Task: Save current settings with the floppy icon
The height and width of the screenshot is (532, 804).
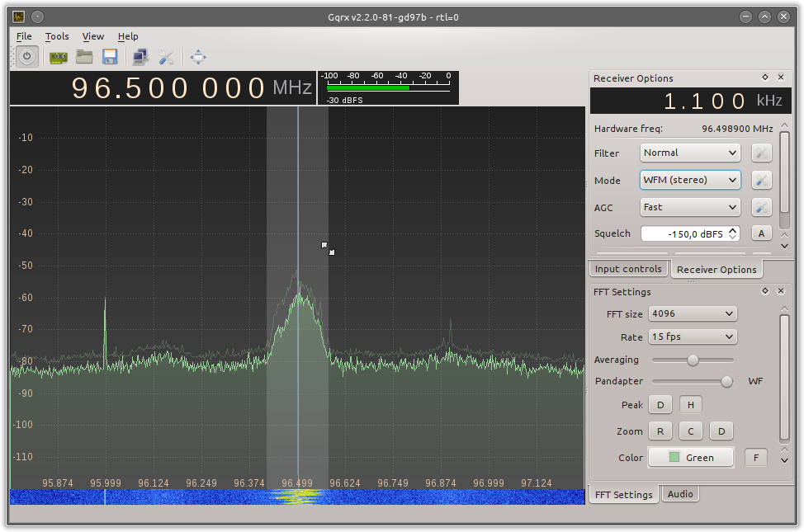Action: 111,57
